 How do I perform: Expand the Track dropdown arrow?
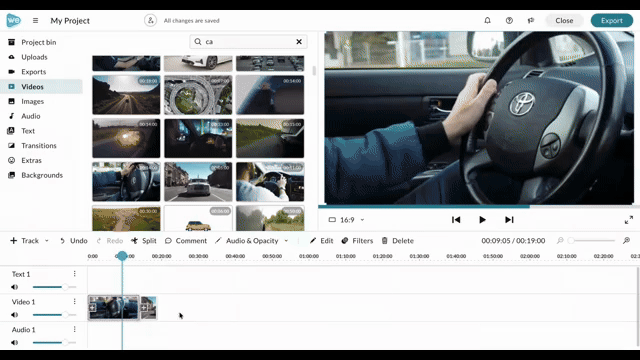click(x=47, y=241)
